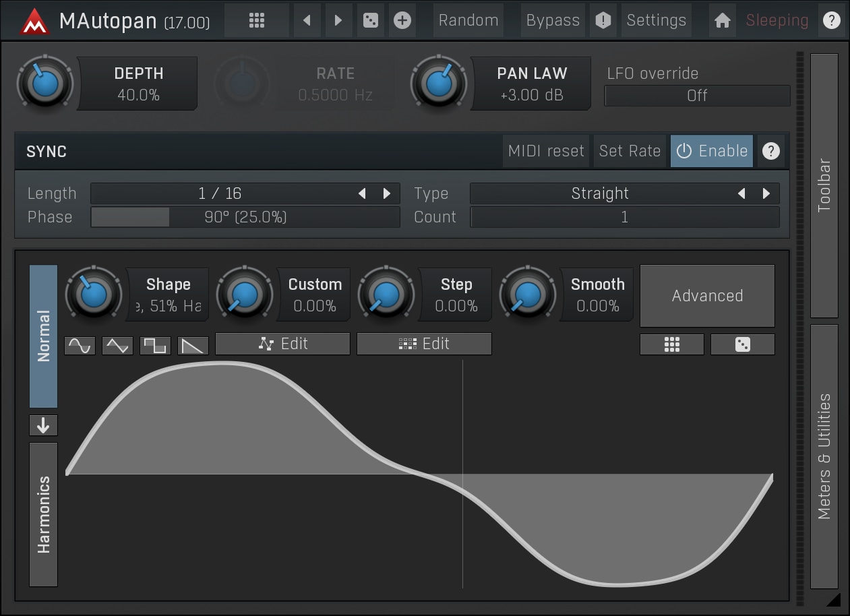Select the square wave shape icon
Viewport: 850px width, 616px height.
[155, 346]
